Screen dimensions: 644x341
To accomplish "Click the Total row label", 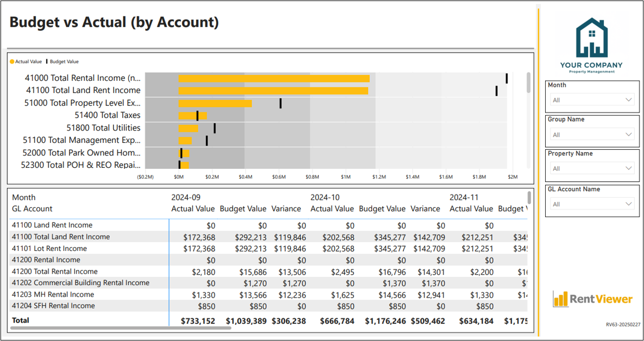I will click(x=21, y=320).
